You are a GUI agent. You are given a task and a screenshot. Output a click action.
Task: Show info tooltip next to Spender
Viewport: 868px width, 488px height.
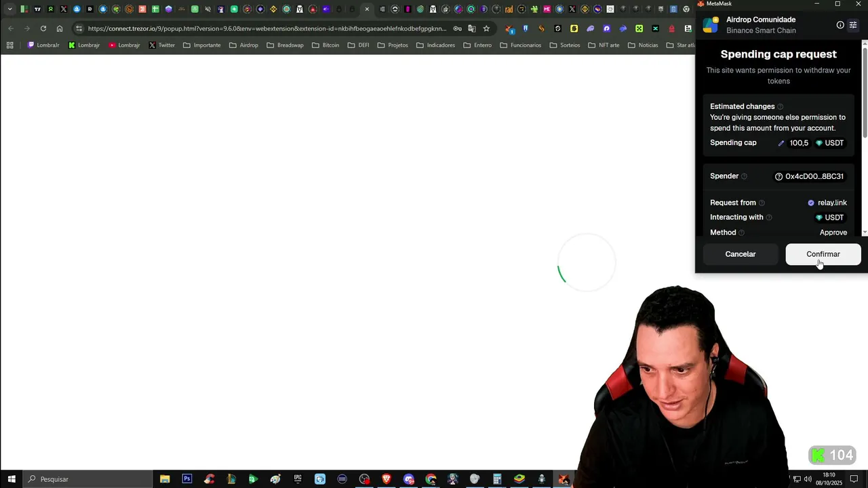tap(744, 176)
